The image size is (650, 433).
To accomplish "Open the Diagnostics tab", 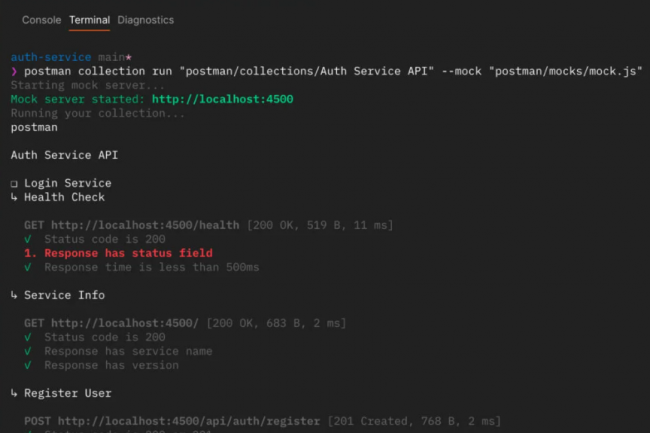I will (x=145, y=20).
